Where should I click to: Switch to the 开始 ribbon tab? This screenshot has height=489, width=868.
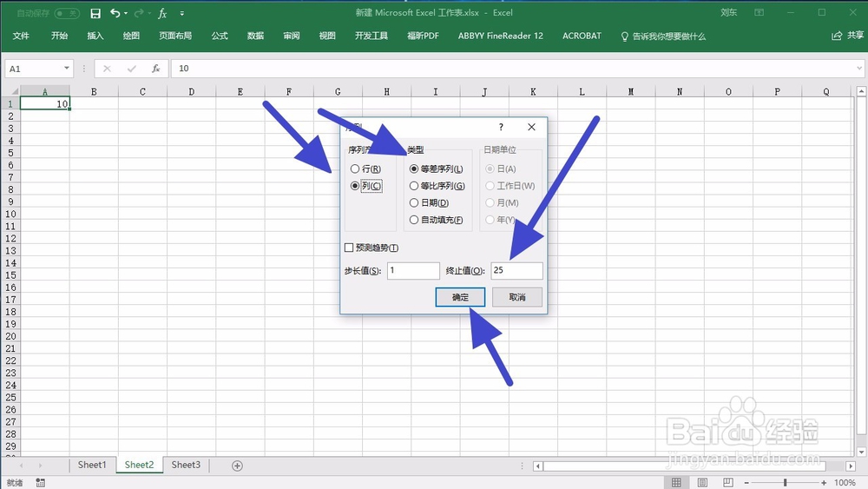click(x=59, y=36)
